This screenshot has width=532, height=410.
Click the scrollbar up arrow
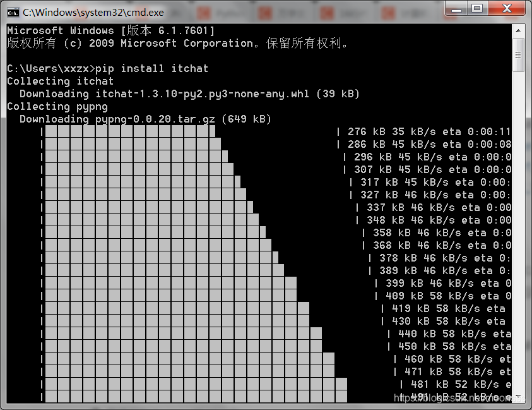[518, 30]
